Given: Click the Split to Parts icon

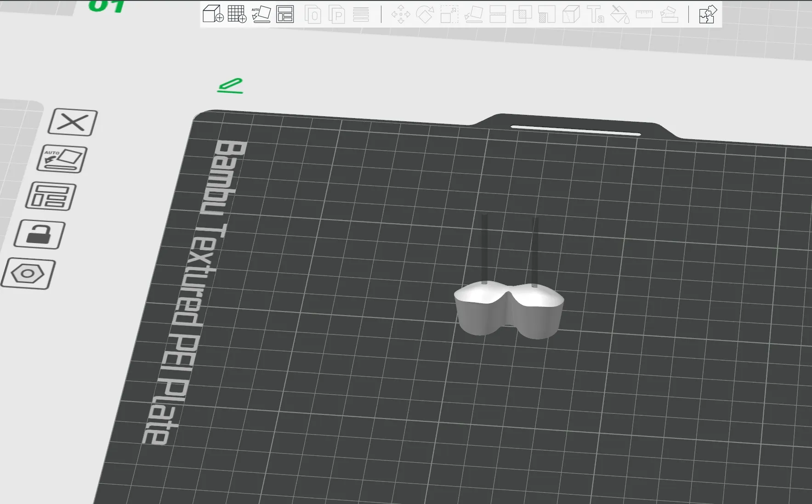Looking at the screenshot, I should (337, 14).
